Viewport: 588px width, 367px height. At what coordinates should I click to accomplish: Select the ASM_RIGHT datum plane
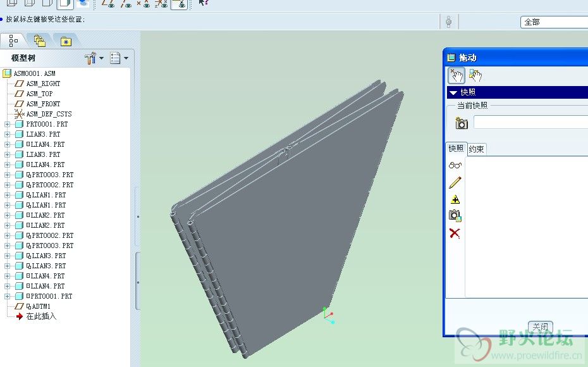[x=43, y=84]
